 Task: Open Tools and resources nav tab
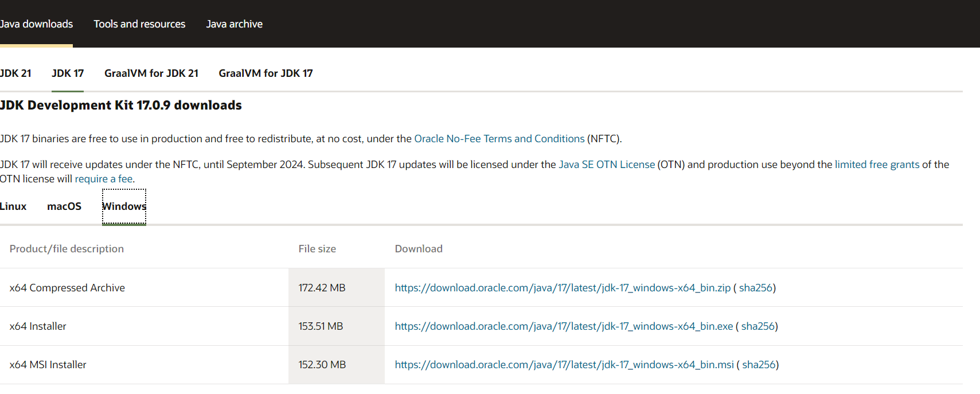pyautogui.click(x=139, y=24)
